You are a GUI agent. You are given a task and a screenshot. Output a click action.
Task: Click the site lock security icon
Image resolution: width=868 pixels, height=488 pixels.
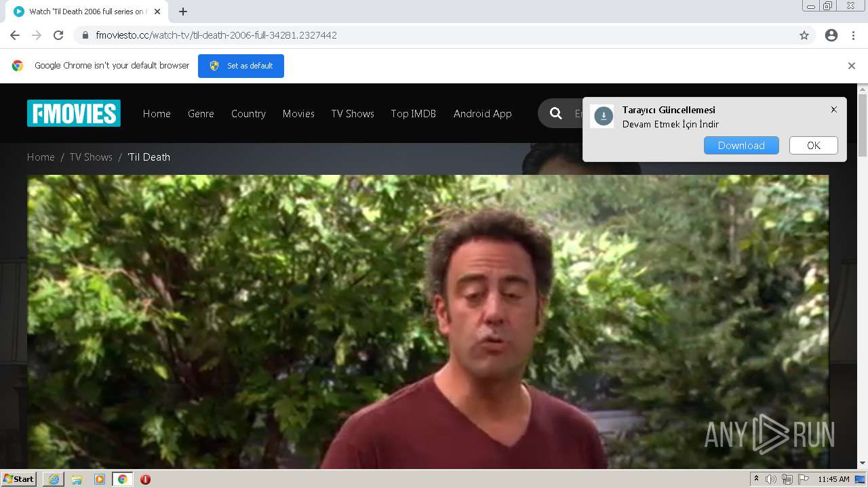coord(85,35)
